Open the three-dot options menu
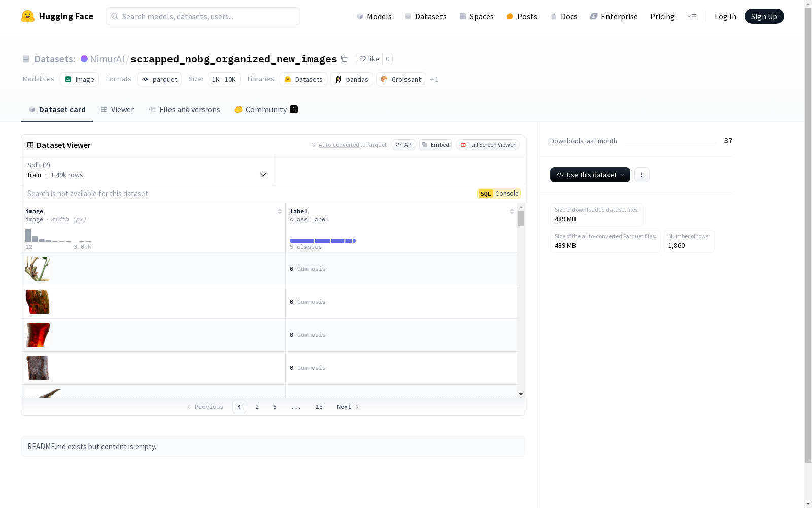Image resolution: width=812 pixels, height=508 pixels. pyautogui.click(x=642, y=175)
